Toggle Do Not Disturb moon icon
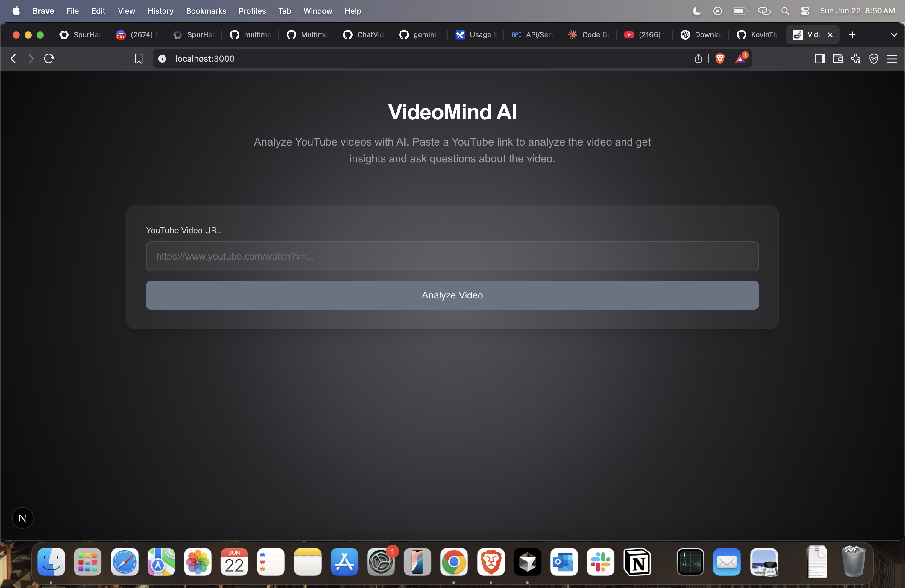The height and width of the screenshot is (588, 905). click(x=697, y=11)
